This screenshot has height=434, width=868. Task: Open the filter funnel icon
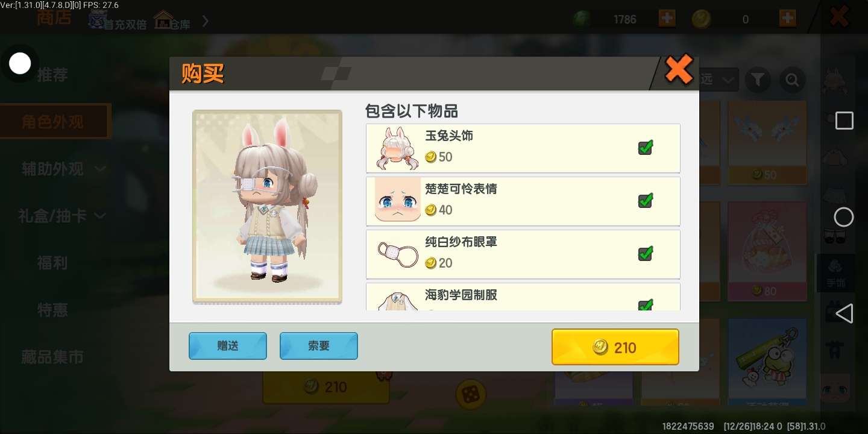pyautogui.click(x=758, y=80)
